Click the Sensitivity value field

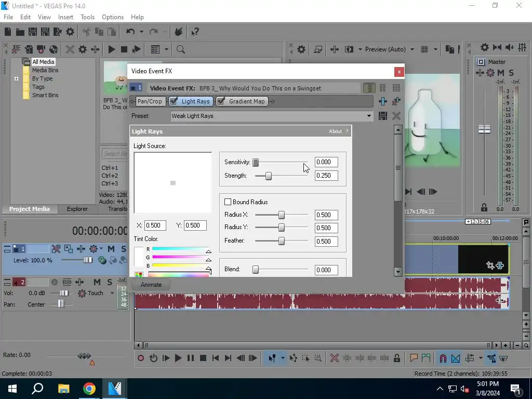click(326, 162)
